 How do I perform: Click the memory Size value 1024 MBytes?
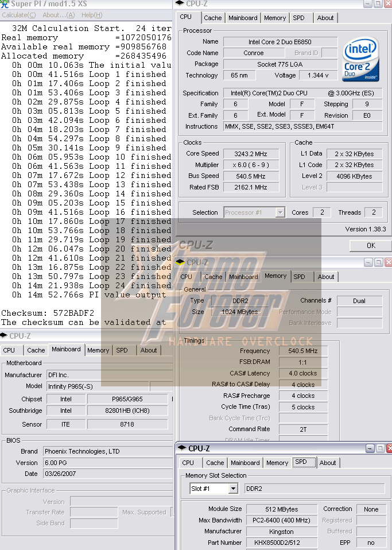[240, 312]
